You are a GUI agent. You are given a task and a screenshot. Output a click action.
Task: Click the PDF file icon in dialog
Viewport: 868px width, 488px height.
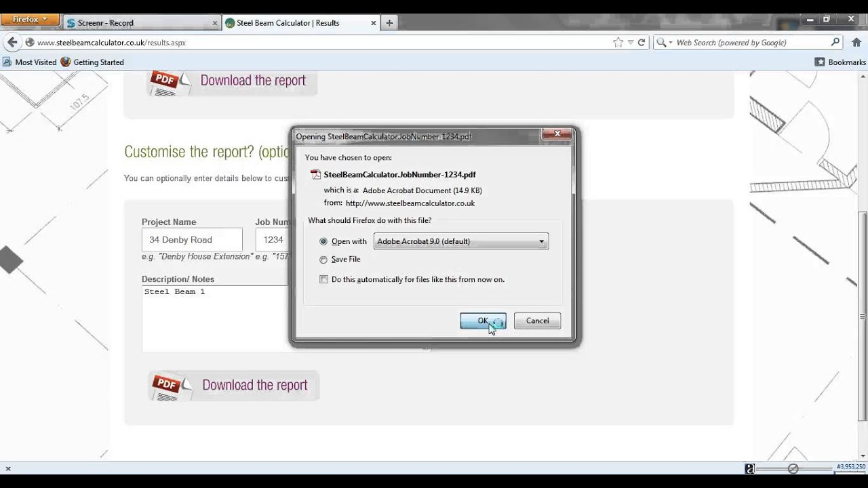pos(315,174)
